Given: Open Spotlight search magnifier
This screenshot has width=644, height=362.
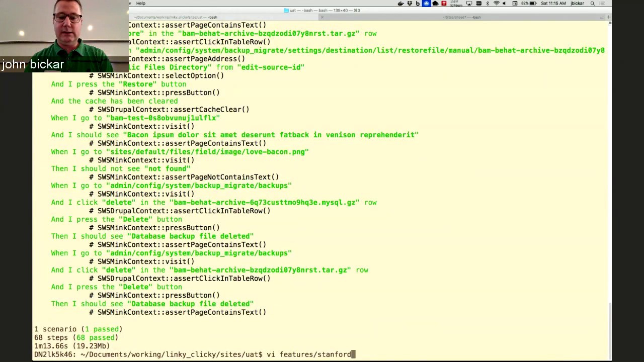Looking at the screenshot, I should pos(592,4).
